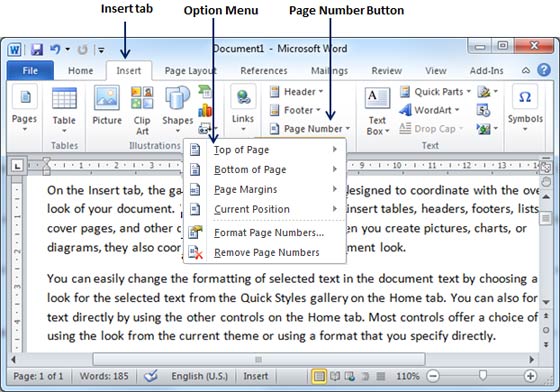Click the Previous Page double-arrow button
Screen dimensions: 560x392
546,316
